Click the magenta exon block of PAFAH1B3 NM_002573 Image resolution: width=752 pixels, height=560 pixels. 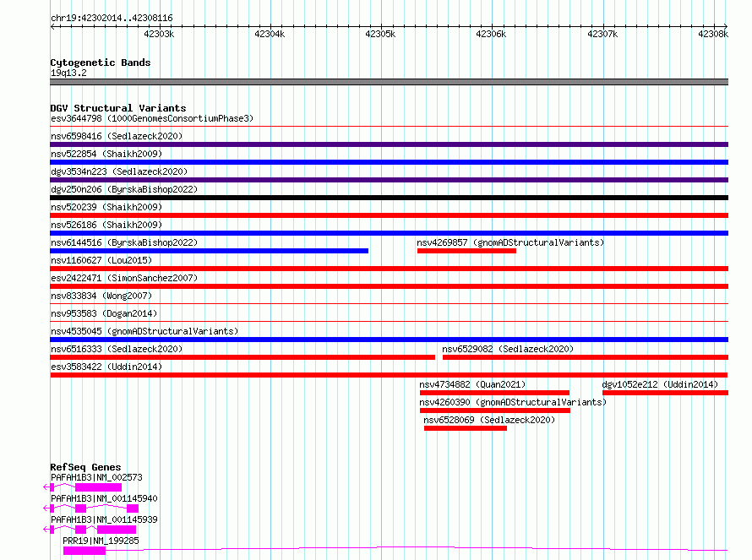click(98, 487)
